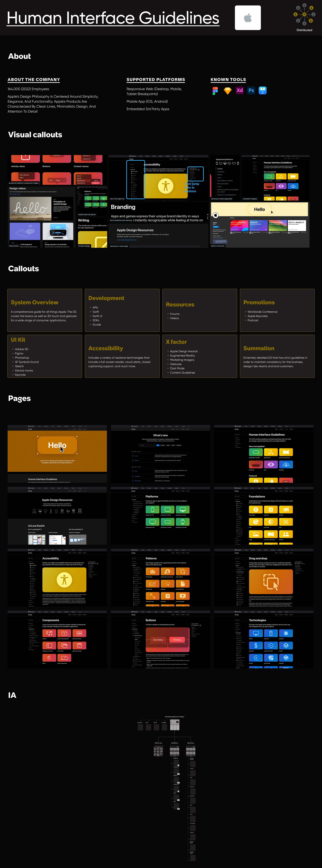The image size is (322, 868).
Task: Click the home icon in IA sitemap
Action: pos(177,722)
